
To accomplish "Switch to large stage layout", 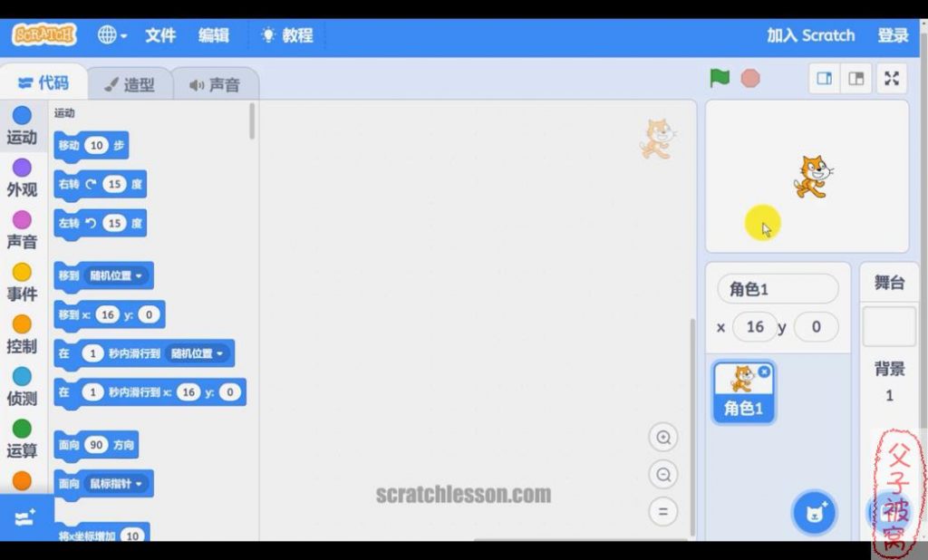I will [x=855, y=79].
